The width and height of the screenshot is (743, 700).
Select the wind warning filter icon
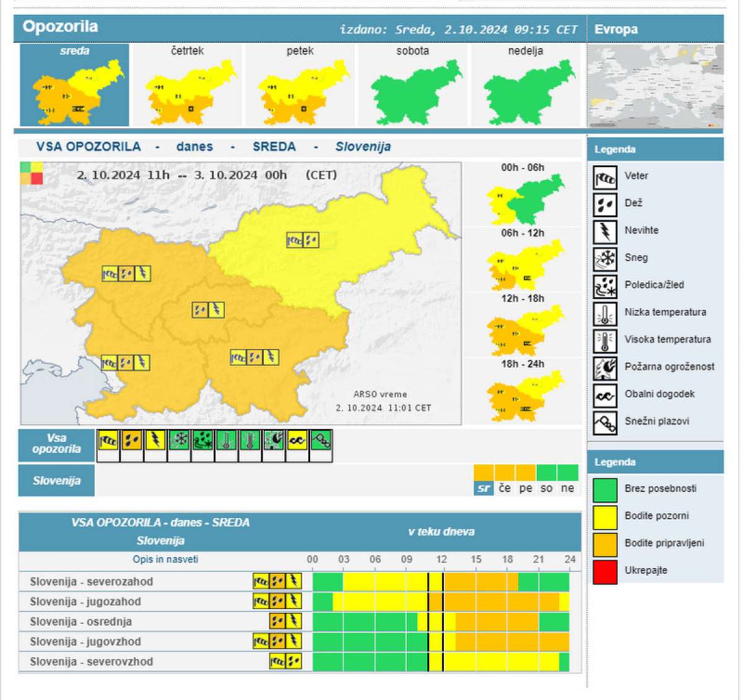point(108,441)
